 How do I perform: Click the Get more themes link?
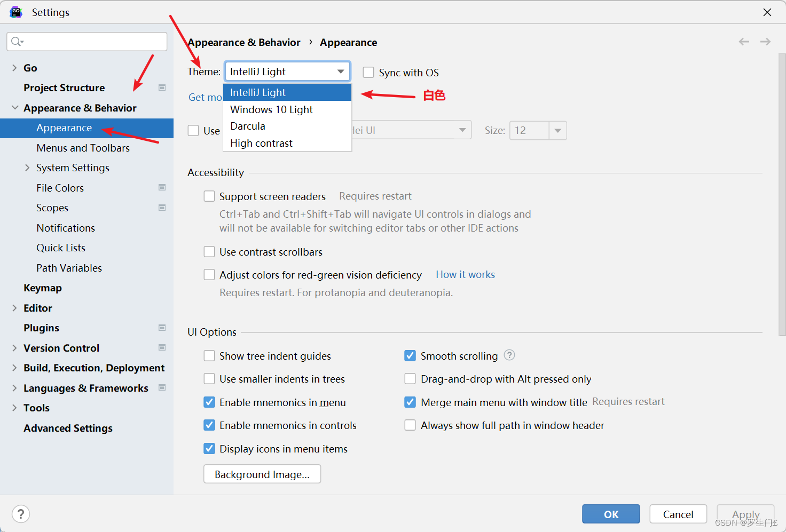[x=206, y=97]
